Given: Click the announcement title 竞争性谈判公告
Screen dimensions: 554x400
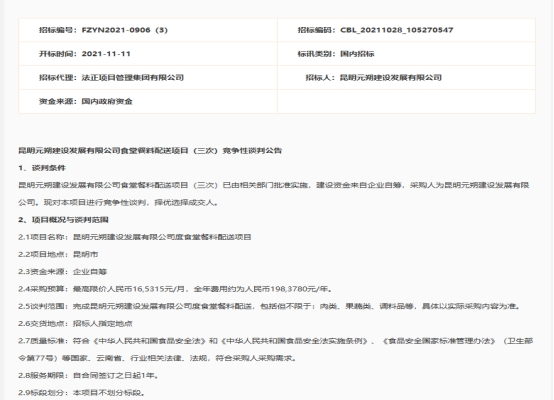Looking at the screenshot, I should [x=150, y=151].
